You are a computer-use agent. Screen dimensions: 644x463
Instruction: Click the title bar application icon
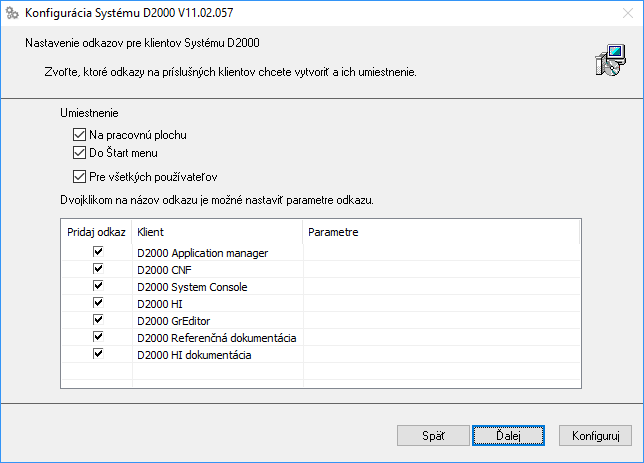pyautogui.click(x=13, y=14)
